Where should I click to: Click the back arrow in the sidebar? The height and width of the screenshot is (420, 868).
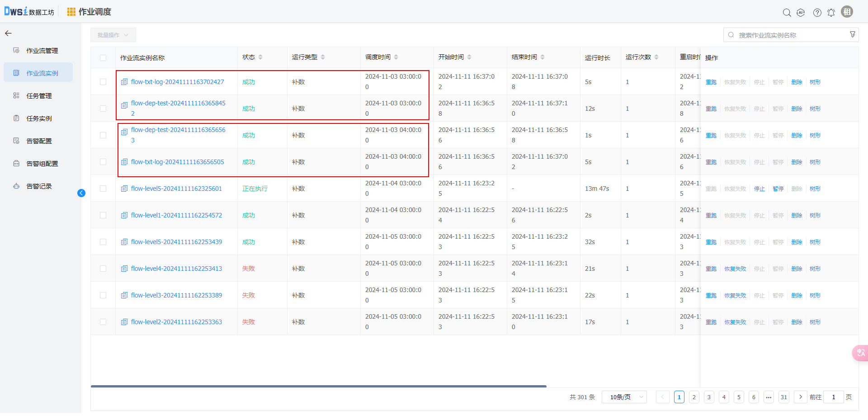click(8, 33)
